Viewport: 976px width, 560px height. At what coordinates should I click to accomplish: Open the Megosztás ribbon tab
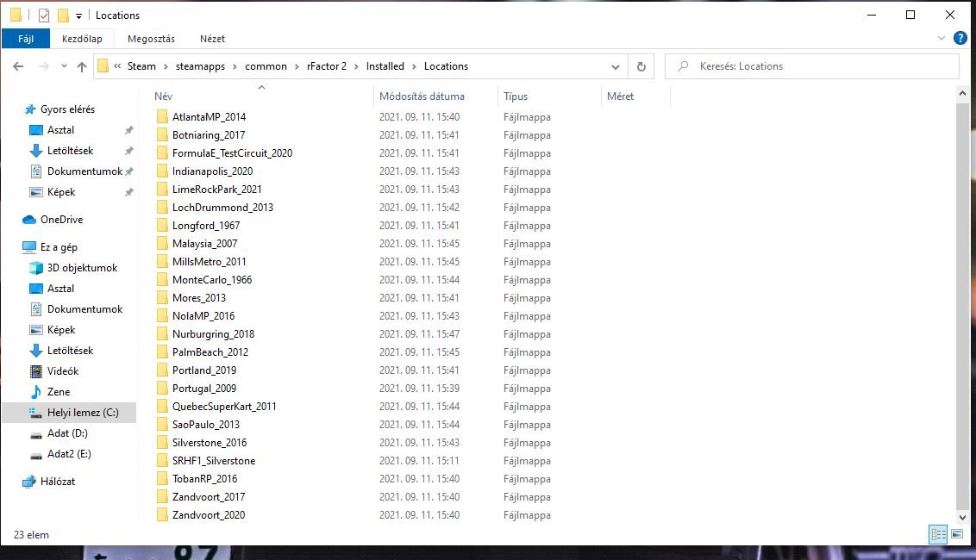click(151, 39)
